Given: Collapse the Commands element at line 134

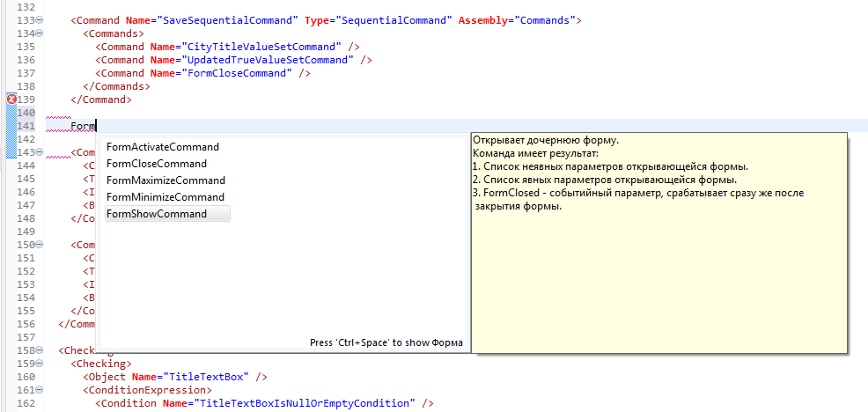Looking at the screenshot, I should [40, 33].
